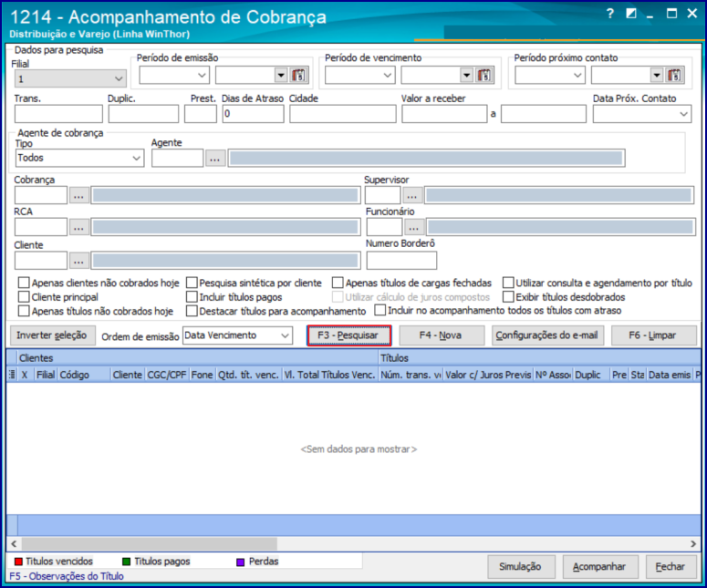Expand first Período próximo contato combo box
Image resolution: width=707 pixels, height=588 pixels.
pyautogui.click(x=577, y=75)
